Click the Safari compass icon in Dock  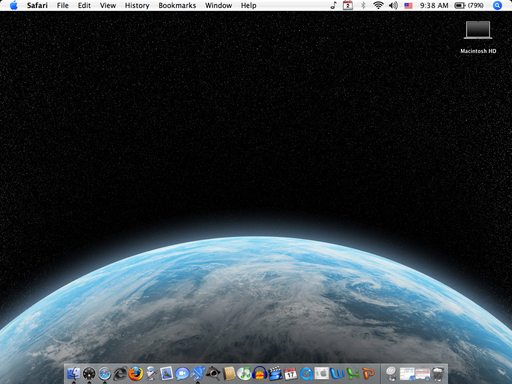105,373
